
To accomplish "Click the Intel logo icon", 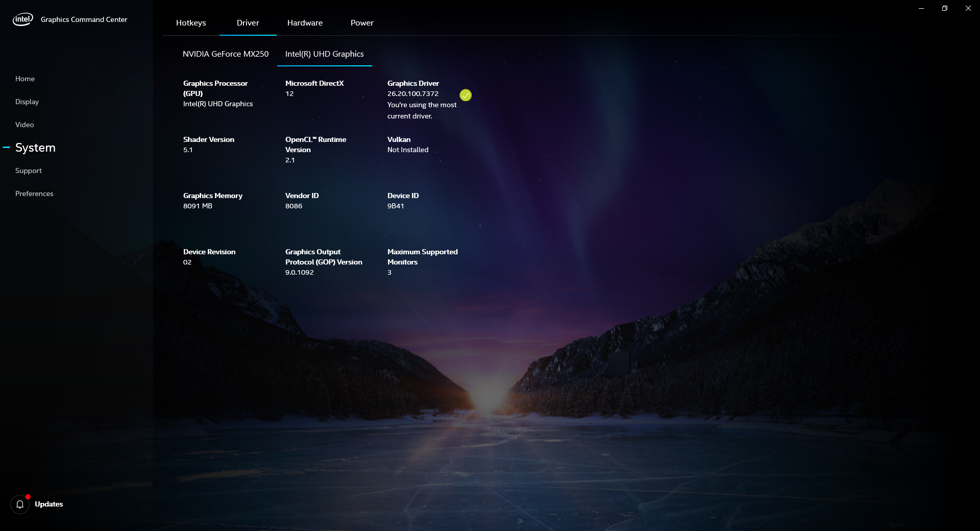I will click(23, 19).
